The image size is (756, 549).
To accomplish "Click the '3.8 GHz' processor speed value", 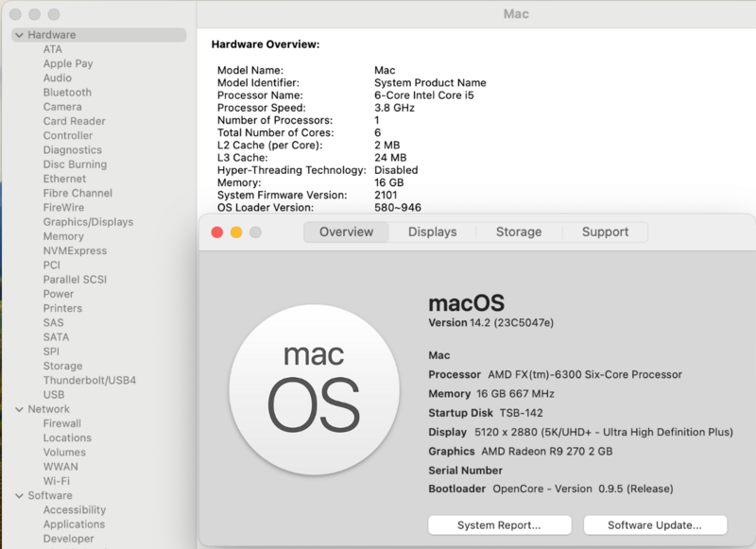I will (394, 108).
